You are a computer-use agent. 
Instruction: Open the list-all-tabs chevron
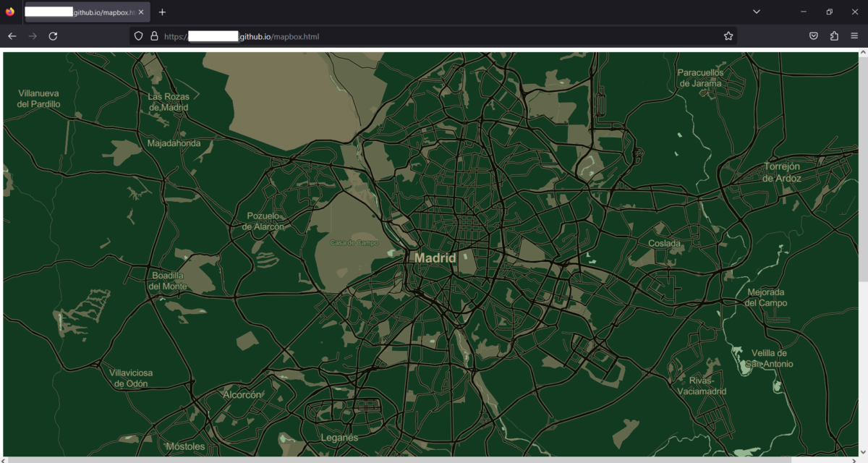(x=756, y=12)
